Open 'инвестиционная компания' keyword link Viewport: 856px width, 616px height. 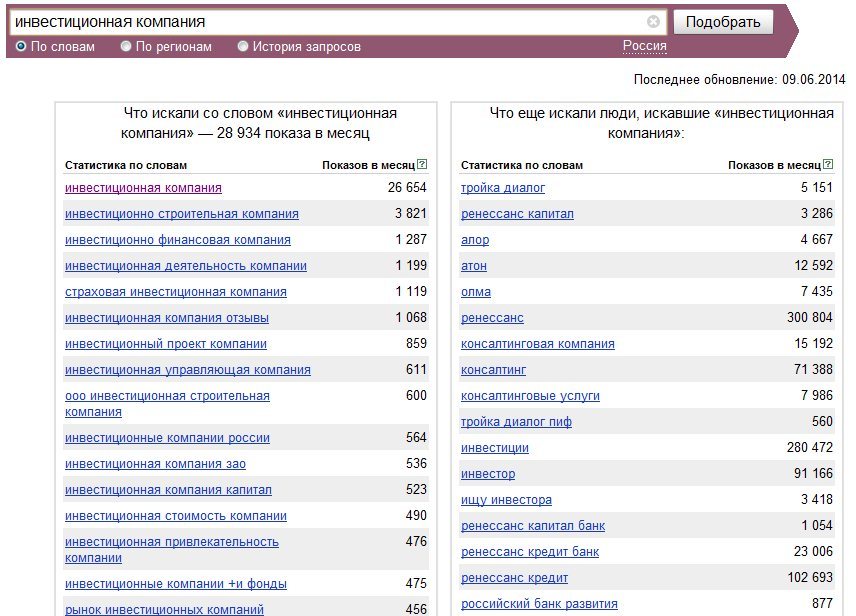(x=143, y=188)
